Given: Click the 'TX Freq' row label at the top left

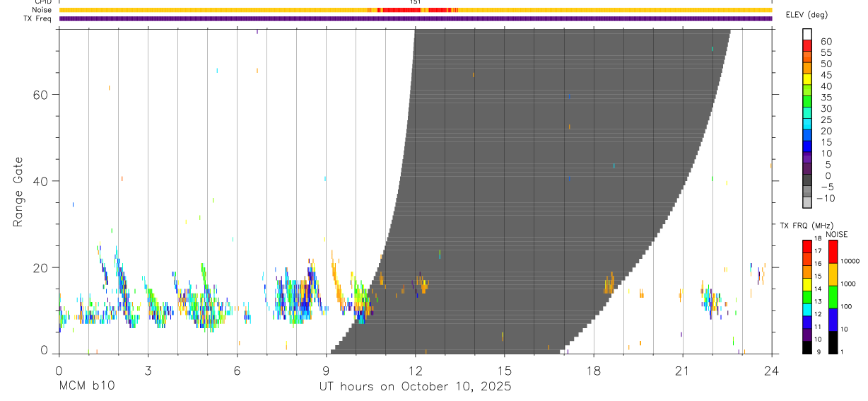Looking at the screenshot, I should tap(38, 18).
